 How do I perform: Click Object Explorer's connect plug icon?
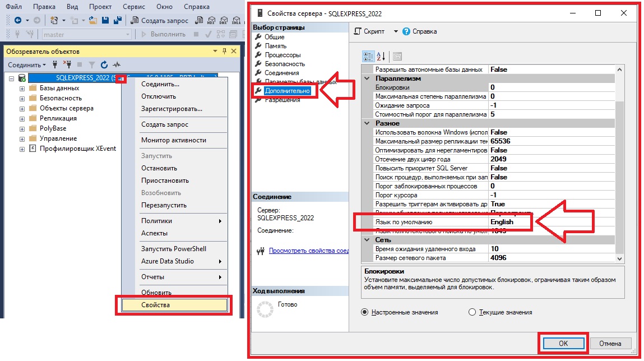click(55, 64)
